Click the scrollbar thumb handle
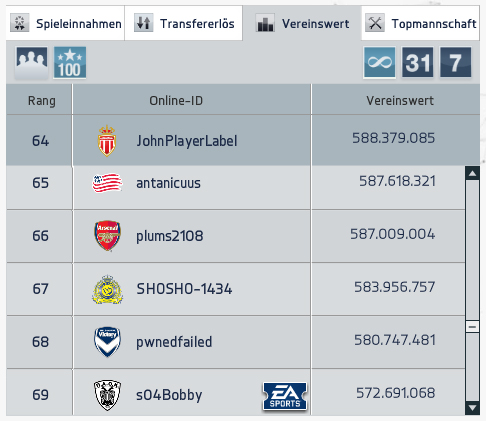The height and width of the screenshot is (421, 486). pyautogui.click(x=472, y=326)
